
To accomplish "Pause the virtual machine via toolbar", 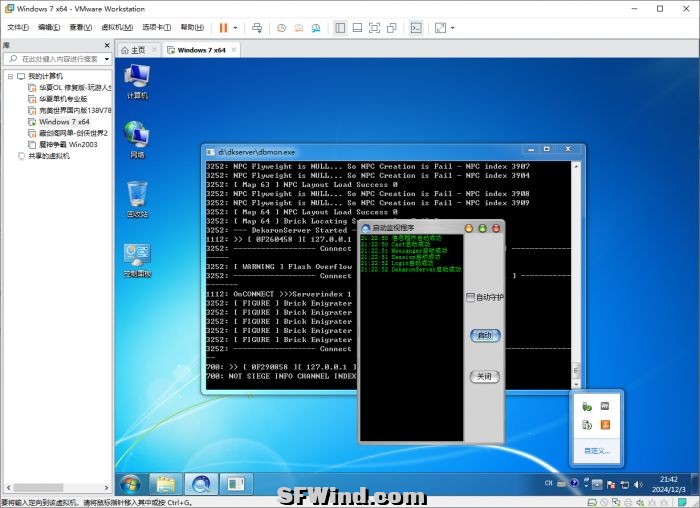I will point(223,28).
